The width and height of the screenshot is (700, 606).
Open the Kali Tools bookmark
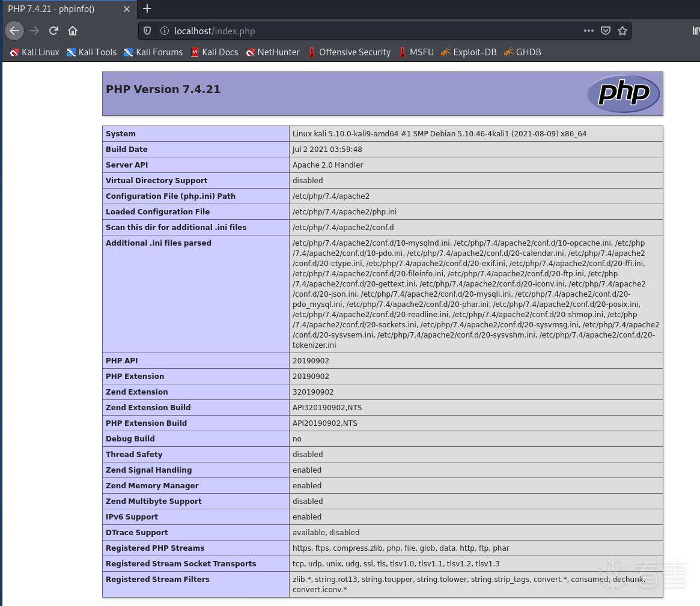coord(91,52)
